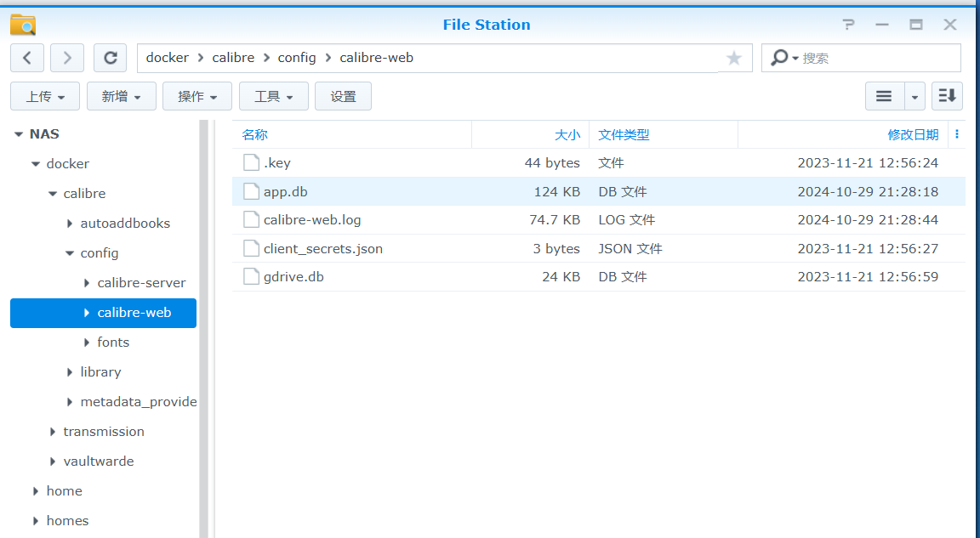Refresh the current folder view

[110, 57]
